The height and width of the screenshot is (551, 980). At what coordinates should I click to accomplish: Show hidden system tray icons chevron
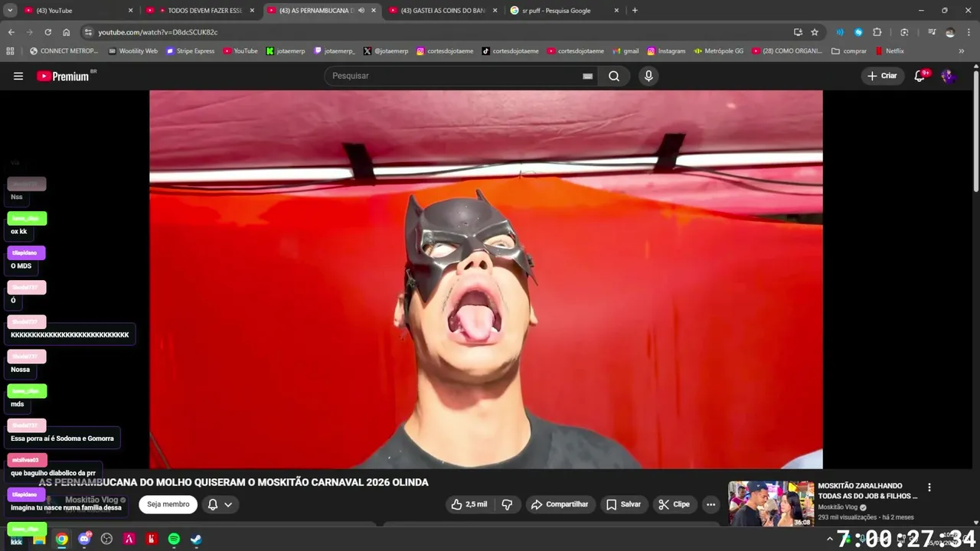(x=829, y=539)
